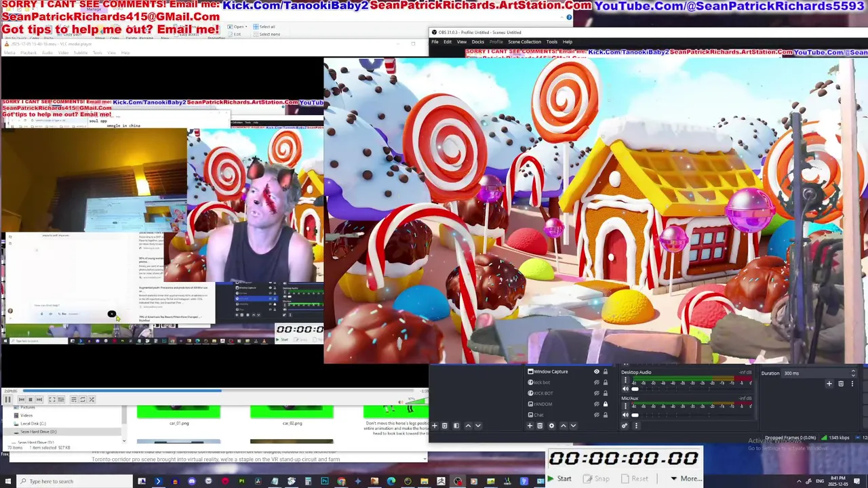Screen dimensions: 868x488
Task: Remove scene transition trash icon
Action: (x=841, y=384)
